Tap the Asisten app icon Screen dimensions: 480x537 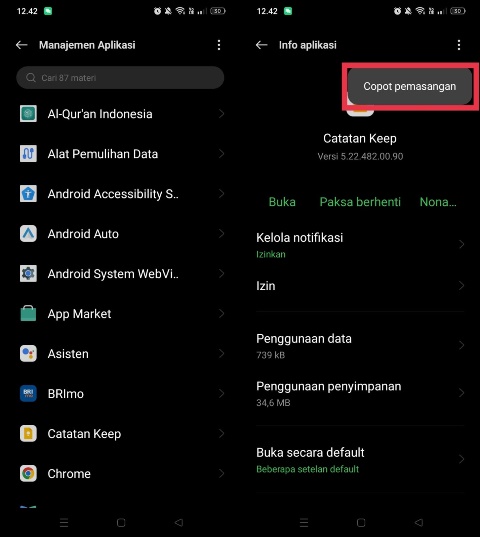[x=28, y=353]
